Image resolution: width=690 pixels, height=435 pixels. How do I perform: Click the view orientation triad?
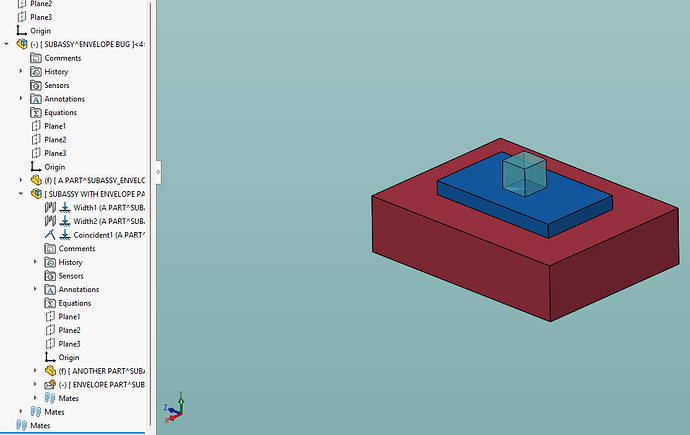coord(178,405)
